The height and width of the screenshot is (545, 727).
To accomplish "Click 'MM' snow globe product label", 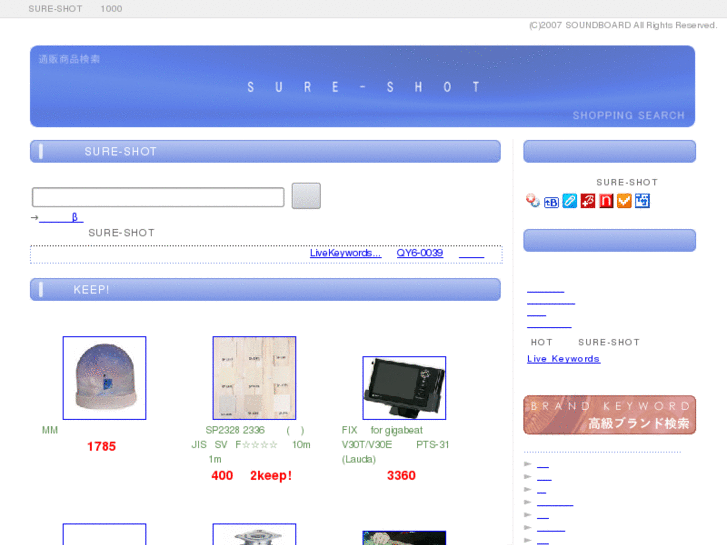I will pos(50,430).
